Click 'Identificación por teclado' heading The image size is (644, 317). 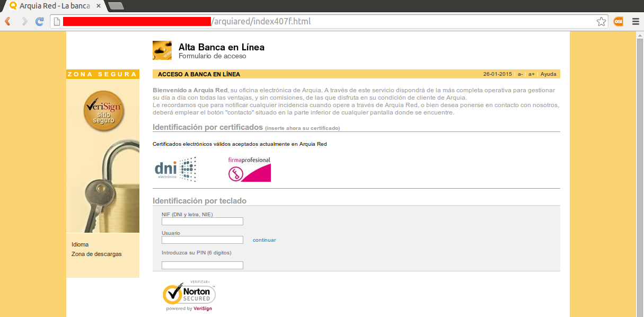pyautogui.click(x=199, y=201)
